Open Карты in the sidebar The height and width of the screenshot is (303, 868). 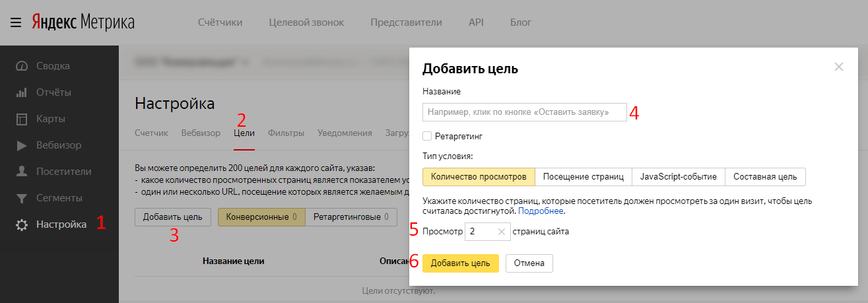[x=51, y=119]
